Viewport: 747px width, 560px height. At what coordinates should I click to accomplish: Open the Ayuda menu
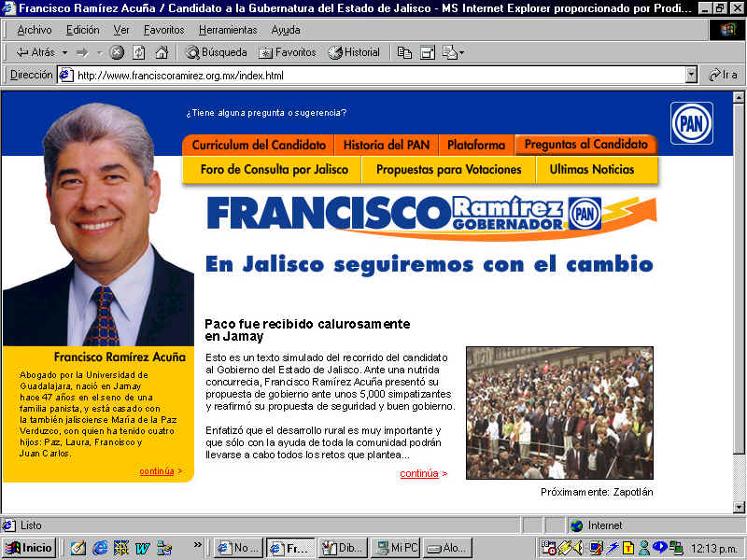pyautogui.click(x=286, y=30)
